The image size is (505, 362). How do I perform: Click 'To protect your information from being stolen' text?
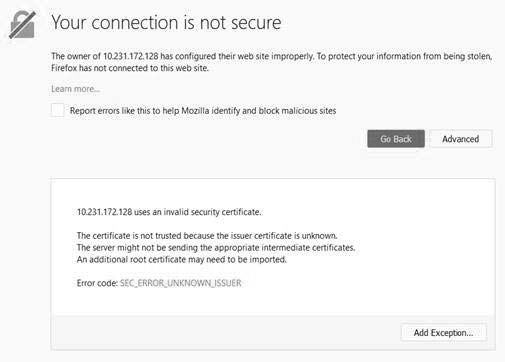(404, 56)
